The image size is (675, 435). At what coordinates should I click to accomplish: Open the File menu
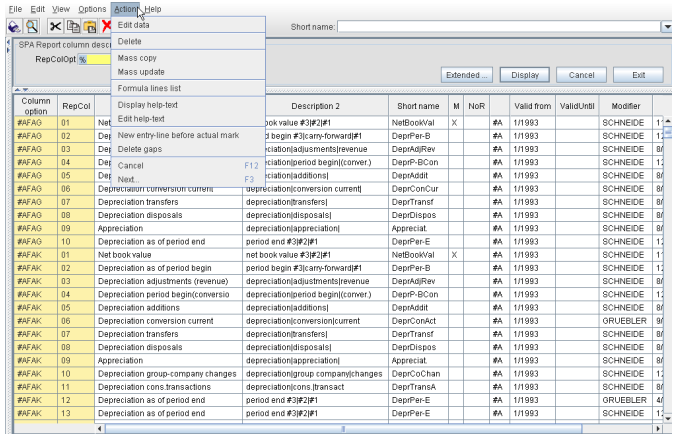click(15, 9)
